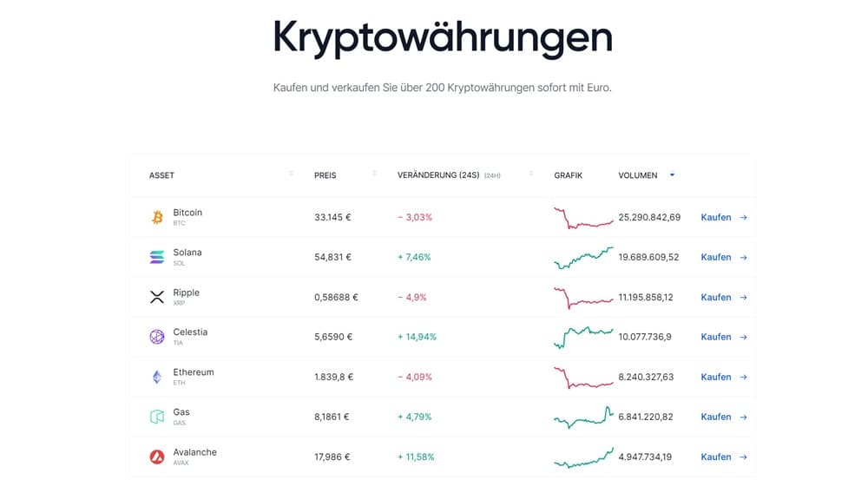The image size is (868, 480).
Task: Click the Solana logo icon
Action: (x=157, y=257)
